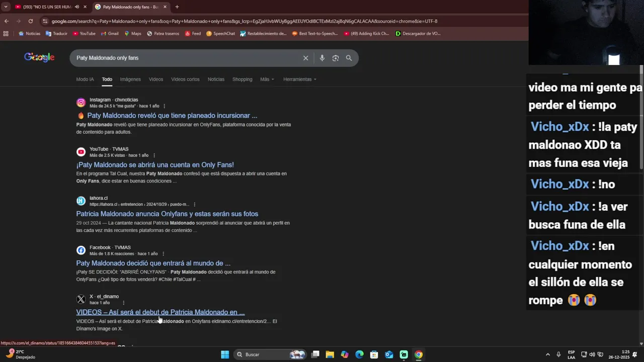
Task: Switch to Modo IA tab
Action: click(85, 79)
